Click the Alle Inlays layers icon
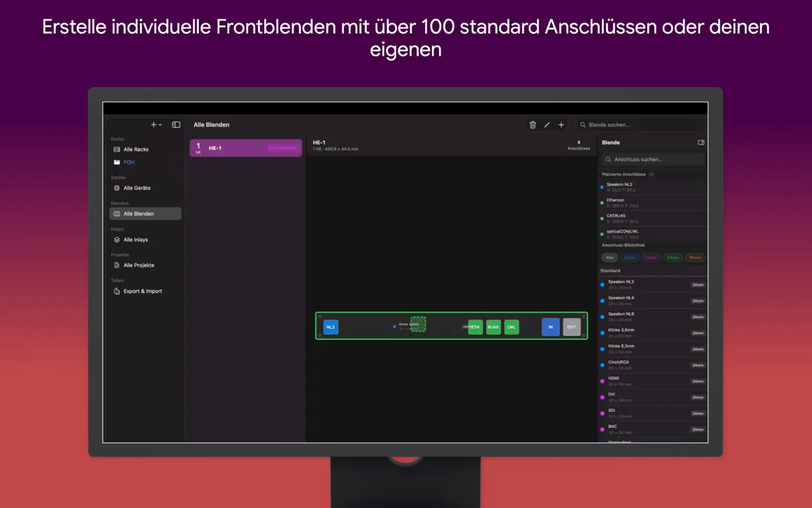 [116, 239]
